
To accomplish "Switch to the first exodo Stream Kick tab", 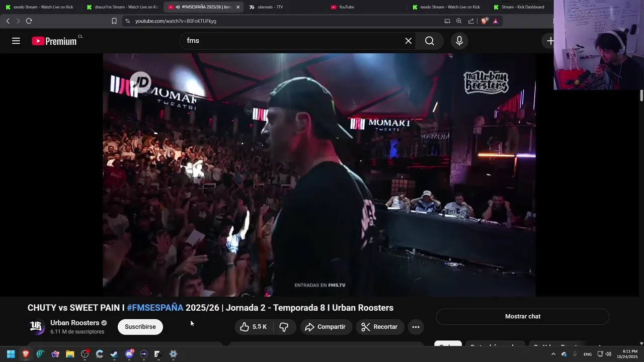I will point(39,7).
